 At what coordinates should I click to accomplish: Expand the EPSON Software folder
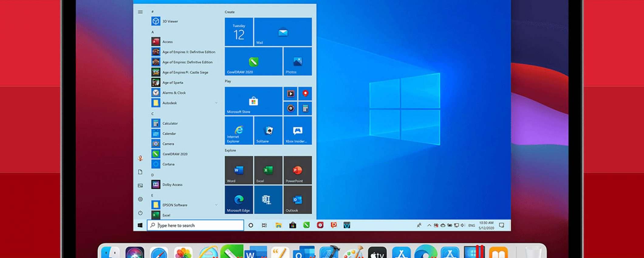click(216, 205)
